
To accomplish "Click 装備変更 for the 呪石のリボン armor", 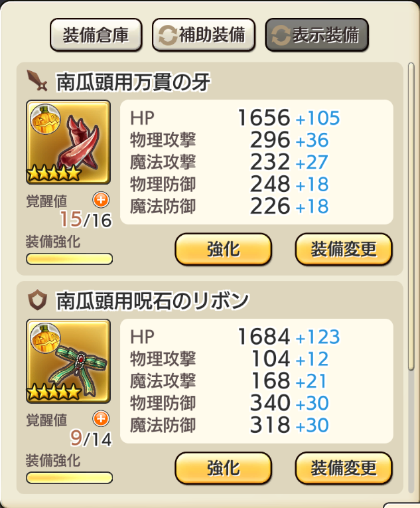I will 344,468.
